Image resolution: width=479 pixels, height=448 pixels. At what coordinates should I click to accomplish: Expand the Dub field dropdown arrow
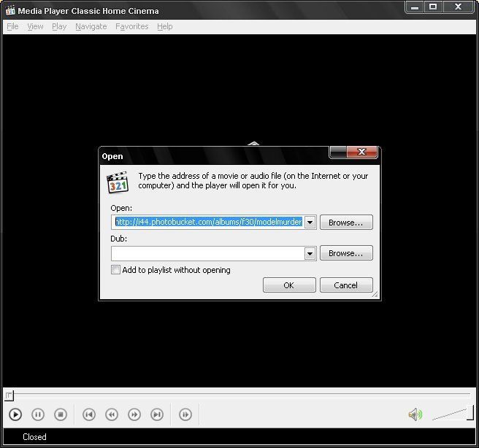click(310, 253)
